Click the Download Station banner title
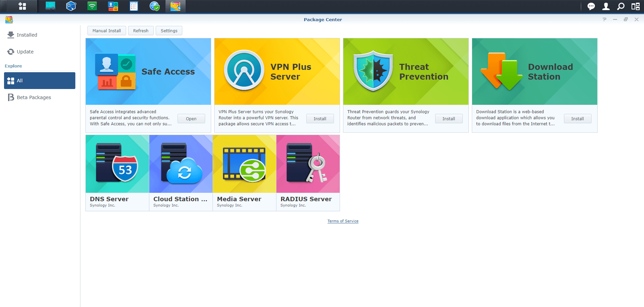The height and width of the screenshot is (307, 644). [550, 72]
